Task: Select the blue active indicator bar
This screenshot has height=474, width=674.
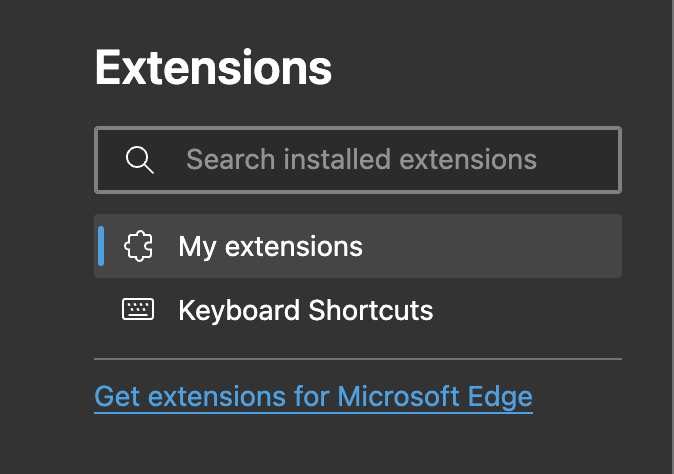Action: click(x=101, y=246)
